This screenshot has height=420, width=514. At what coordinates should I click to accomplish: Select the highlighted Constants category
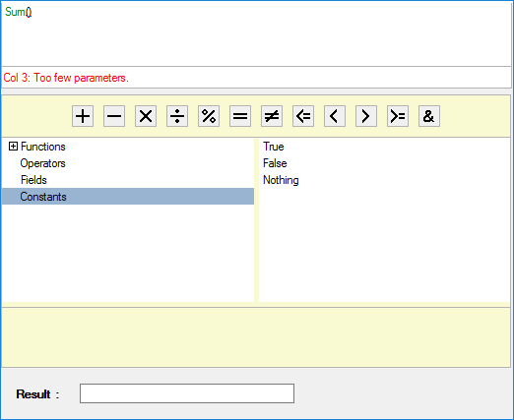point(128,197)
